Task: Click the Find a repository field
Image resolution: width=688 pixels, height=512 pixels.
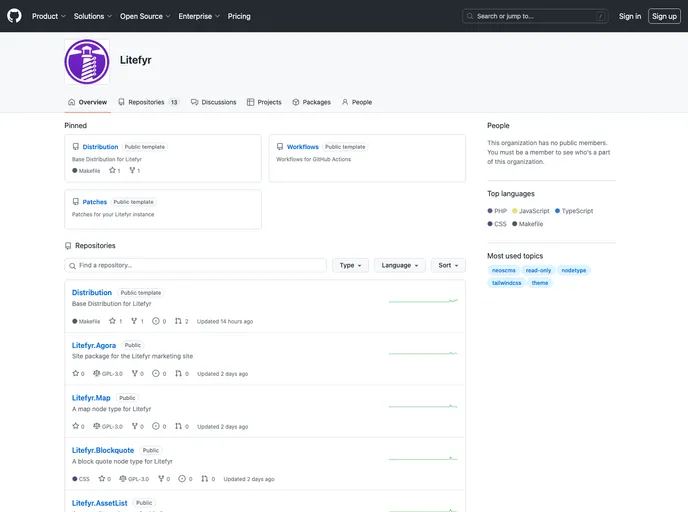Action: 196,265
